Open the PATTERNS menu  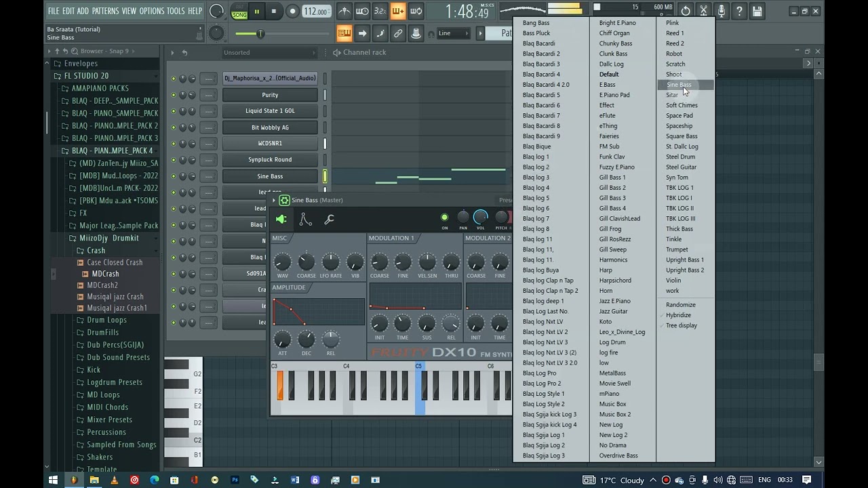105,11
